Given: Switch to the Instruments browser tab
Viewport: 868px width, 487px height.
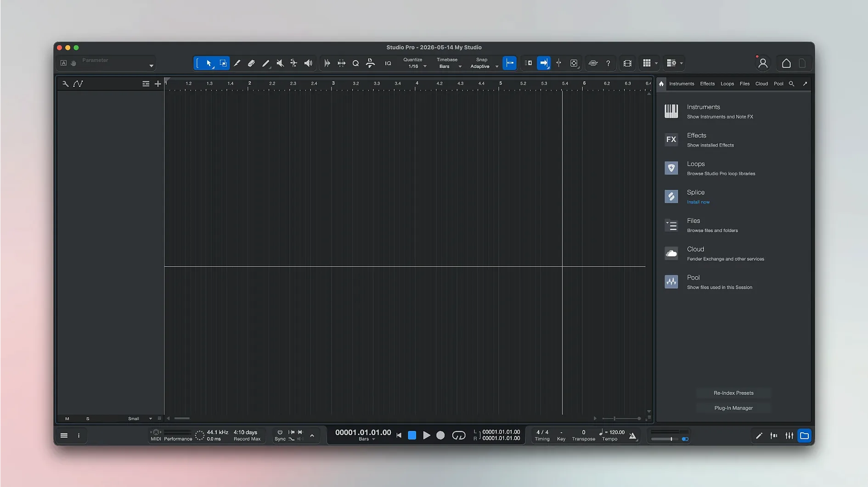Looking at the screenshot, I should click(x=682, y=84).
